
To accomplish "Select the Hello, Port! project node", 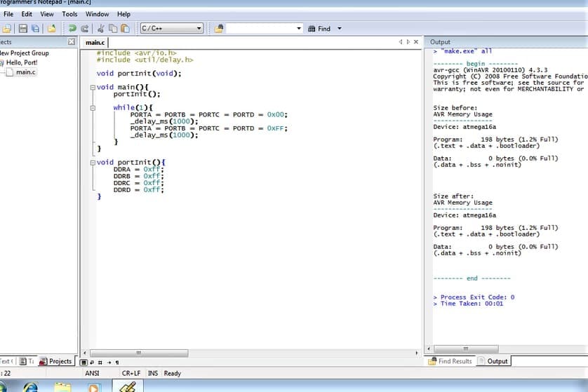I will [x=21, y=62].
